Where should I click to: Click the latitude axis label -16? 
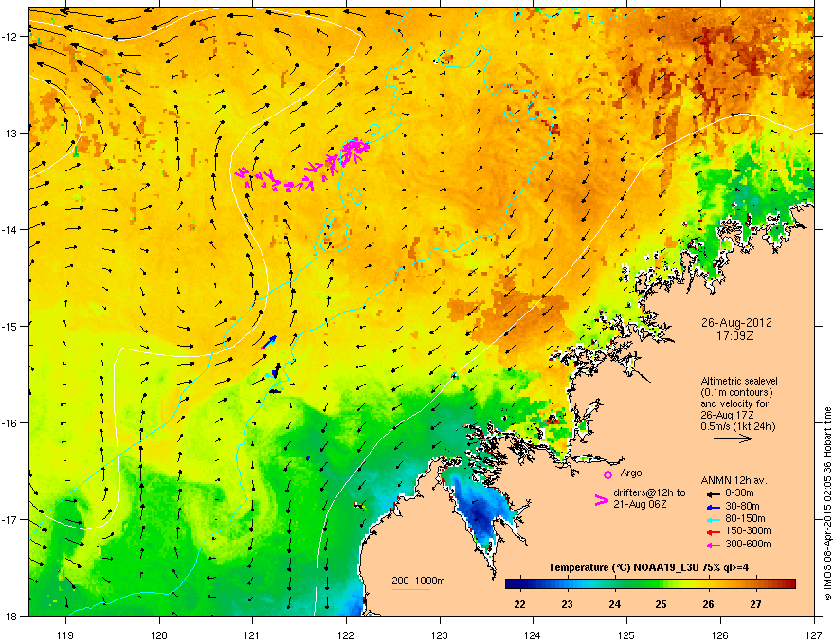point(9,423)
